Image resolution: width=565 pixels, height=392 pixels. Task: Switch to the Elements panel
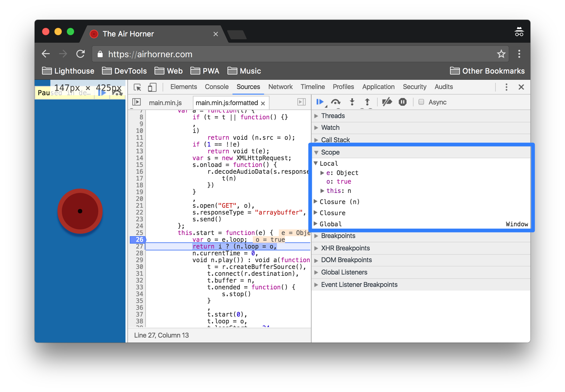point(184,87)
